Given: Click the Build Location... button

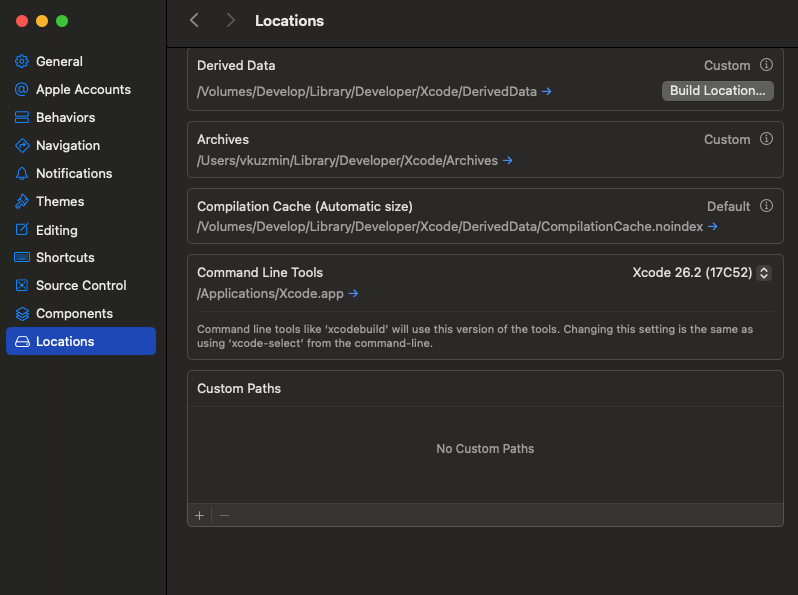Looking at the screenshot, I should tap(718, 91).
